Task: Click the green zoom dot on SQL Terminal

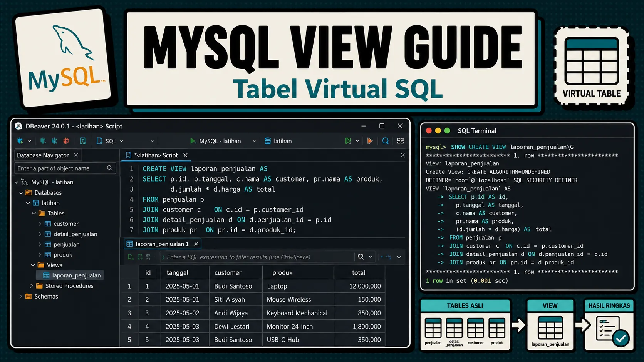Action: pos(447,131)
